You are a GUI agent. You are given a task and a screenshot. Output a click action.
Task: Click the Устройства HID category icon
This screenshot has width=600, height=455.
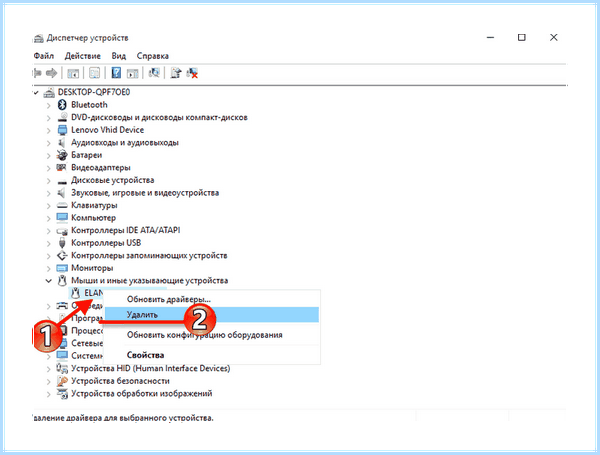pos(62,368)
